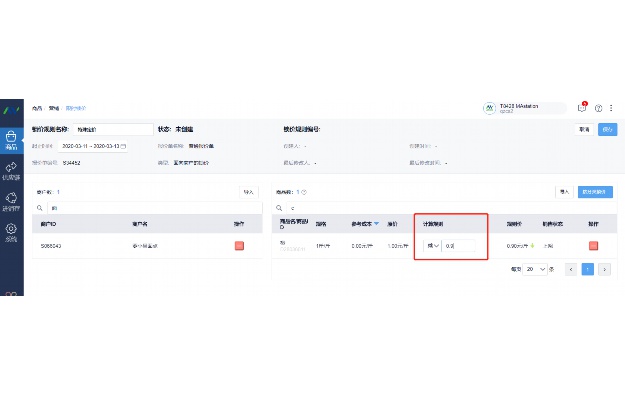Click the blue current breadcrumb item
Viewport: 625px width, 395px height.
click(x=76, y=108)
